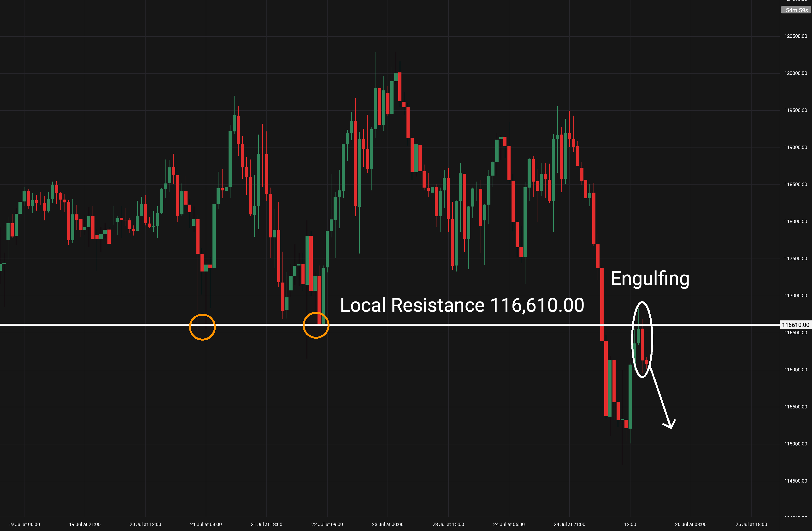Image resolution: width=812 pixels, height=531 pixels.
Task: Click the 19 Jul at 06:00 time label
Action: pos(24,525)
